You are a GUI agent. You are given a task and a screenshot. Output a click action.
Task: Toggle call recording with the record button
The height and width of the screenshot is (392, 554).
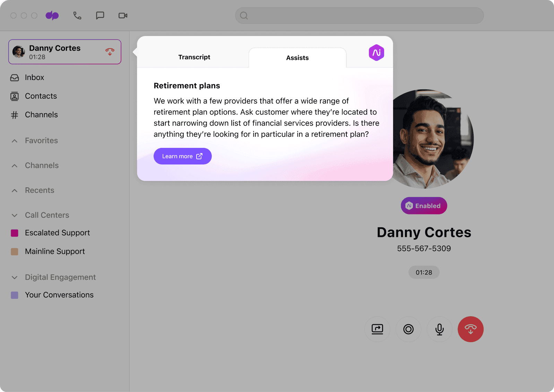pos(408,329)
